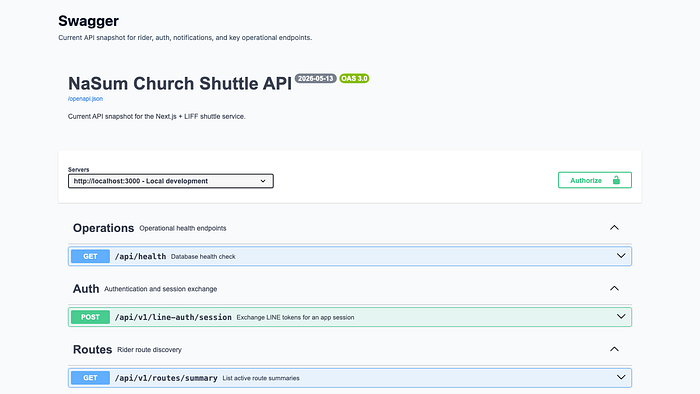The height and width of the screenshot is (394, 700).
Task: Click 'Rider route discovery' description
Action: coord(150,349)
